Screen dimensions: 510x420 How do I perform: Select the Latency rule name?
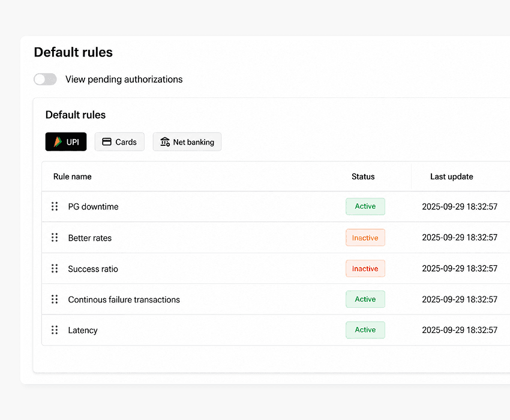click(83, 330)
